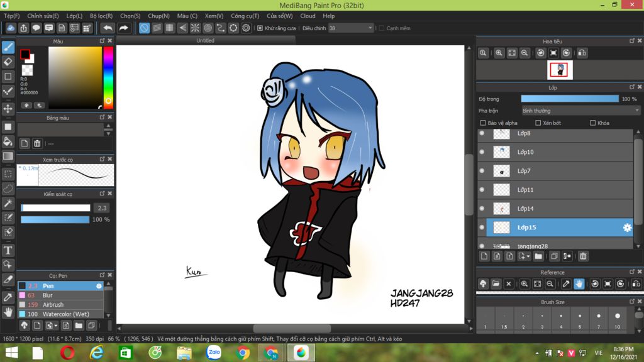
Task: Toggle the Cạnh mềm checkbox
Action: tap(382, 28)
